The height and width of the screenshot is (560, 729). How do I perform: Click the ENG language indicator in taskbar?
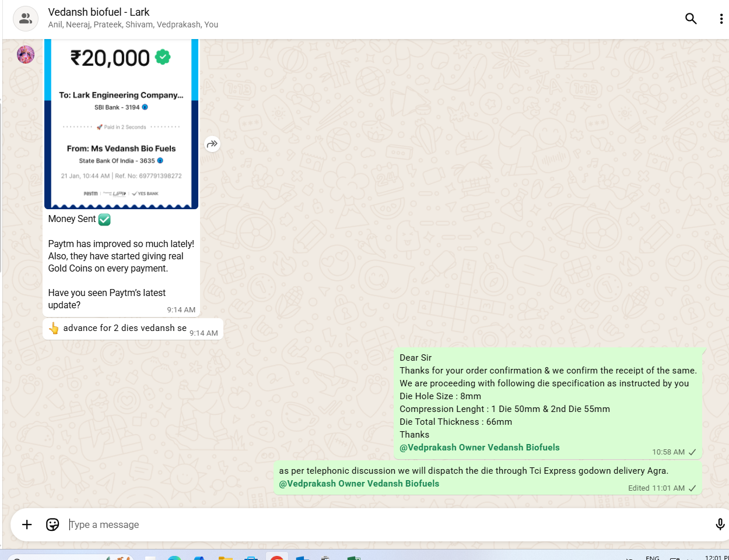tap(652, 557)
